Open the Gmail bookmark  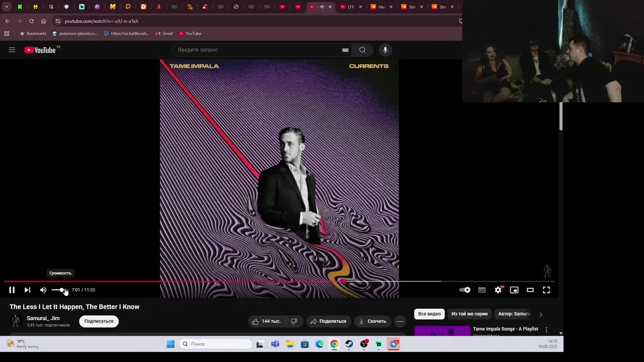pyautogui.click(x=164, y=34)
